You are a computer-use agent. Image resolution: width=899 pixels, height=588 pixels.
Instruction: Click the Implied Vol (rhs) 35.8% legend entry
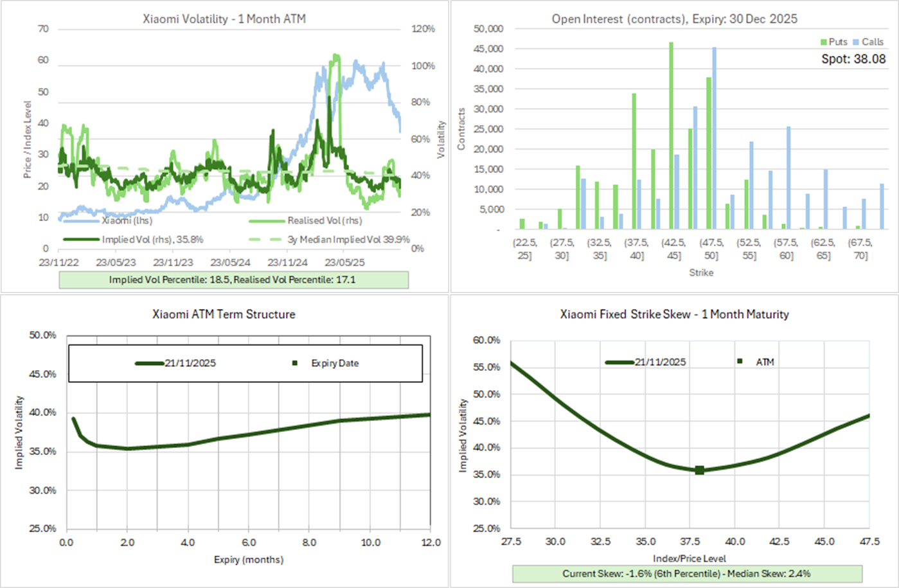pyautogui.click(x=152, y=240)
